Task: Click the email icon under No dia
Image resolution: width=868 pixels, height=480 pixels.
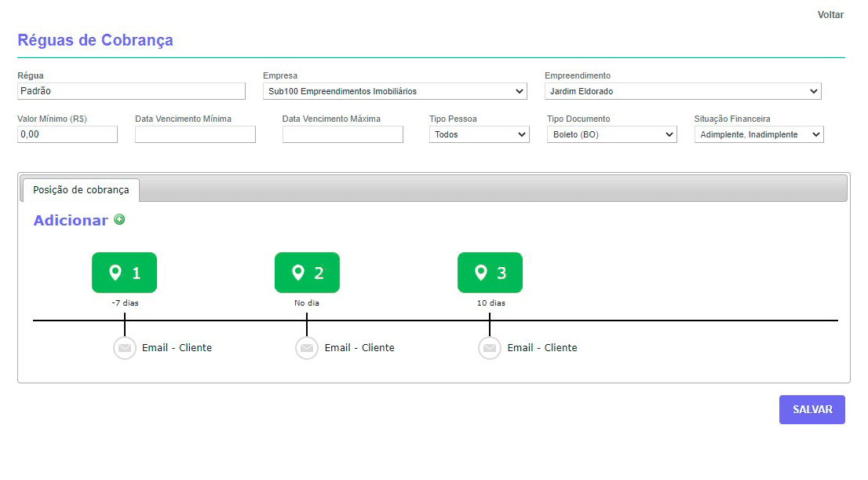Action: click(x=307, y=348)
